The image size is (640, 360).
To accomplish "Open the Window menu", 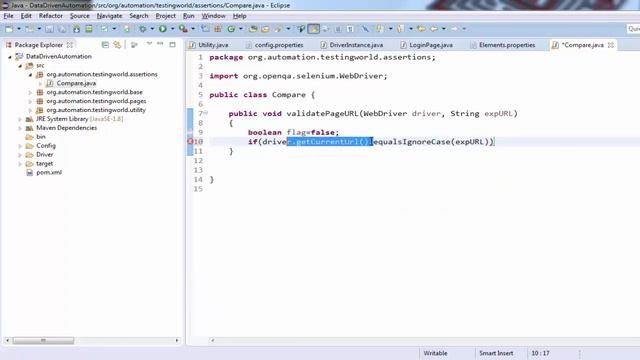I will coord(213,16).
